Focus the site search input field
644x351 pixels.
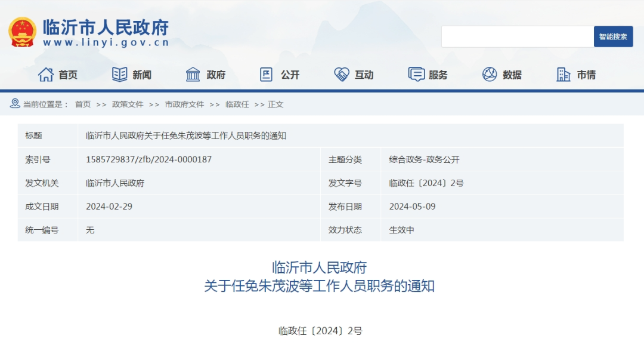pos(518,36)
